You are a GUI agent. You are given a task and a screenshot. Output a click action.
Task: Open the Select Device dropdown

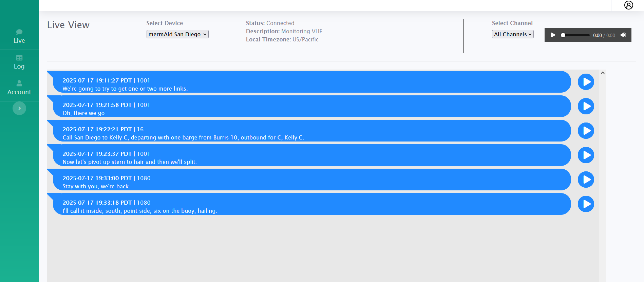[x=177, y=34]
